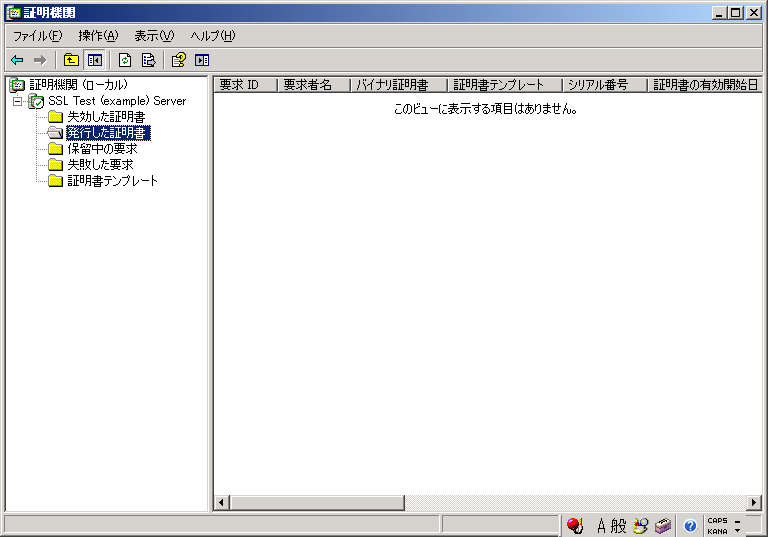Select the 証明書テンプレート tree folder
Viewport: 768px width, 537px height.
[112, 181]
